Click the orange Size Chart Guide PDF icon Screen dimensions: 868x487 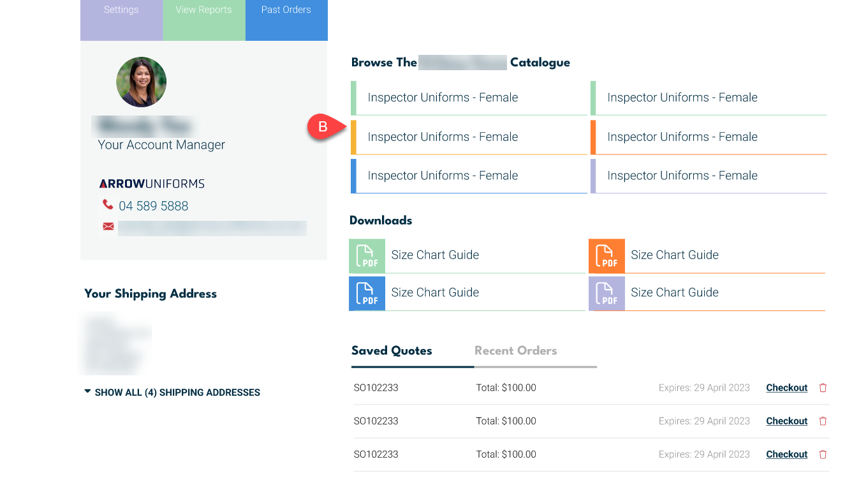coord(607,256)
